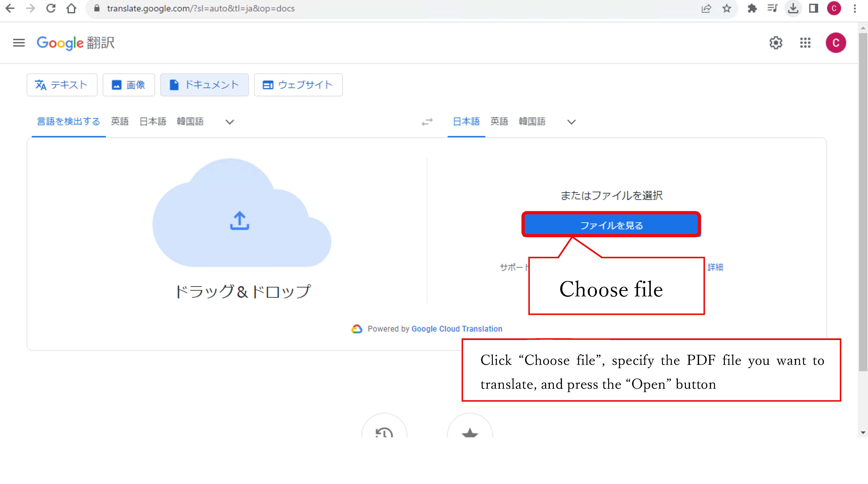Click the cloud upload icon

click(240, 220)
